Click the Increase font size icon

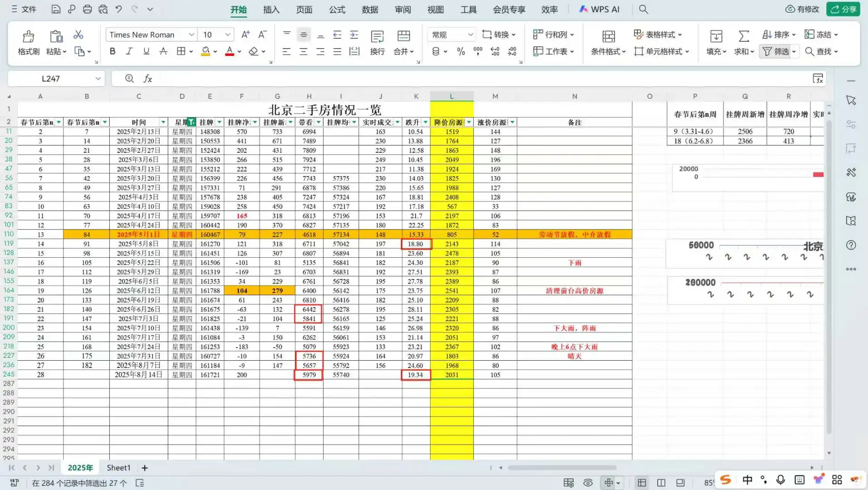point(245,34)
